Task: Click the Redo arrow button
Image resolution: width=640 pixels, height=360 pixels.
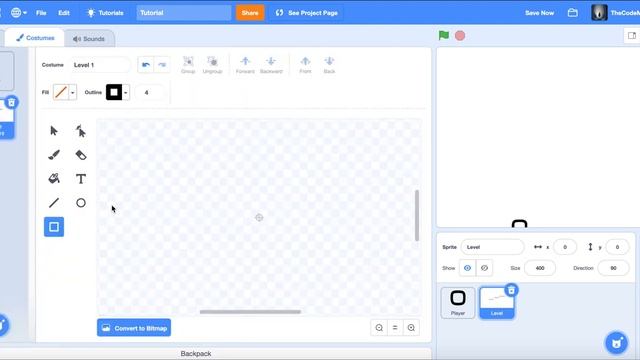Action: 162,65
